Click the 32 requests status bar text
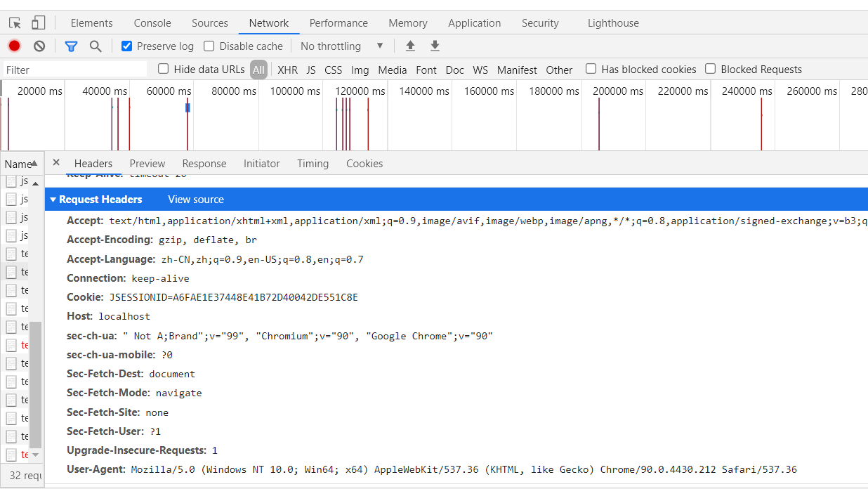 [25, 475]
